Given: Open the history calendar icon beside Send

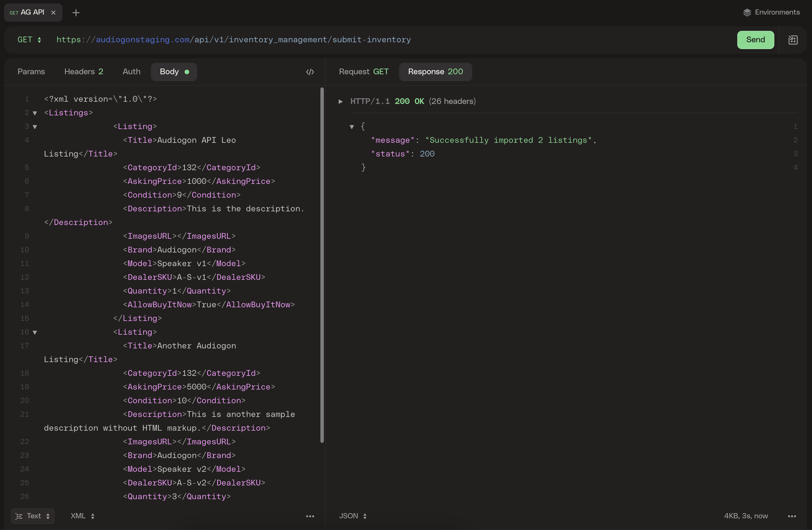Looking at the screenshot, I should (x=793, y=40).
